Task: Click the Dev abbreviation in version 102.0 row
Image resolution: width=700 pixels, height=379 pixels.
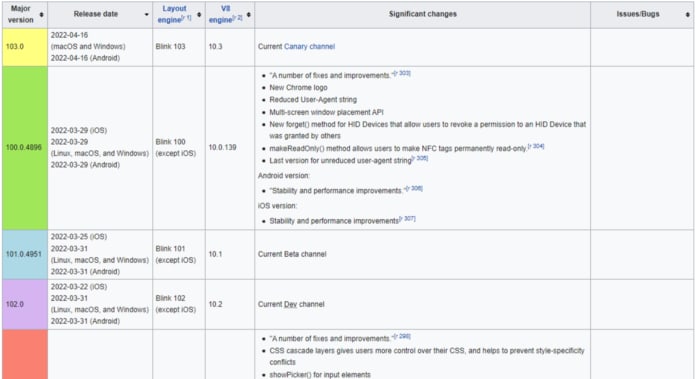Action: coord(290,304)
